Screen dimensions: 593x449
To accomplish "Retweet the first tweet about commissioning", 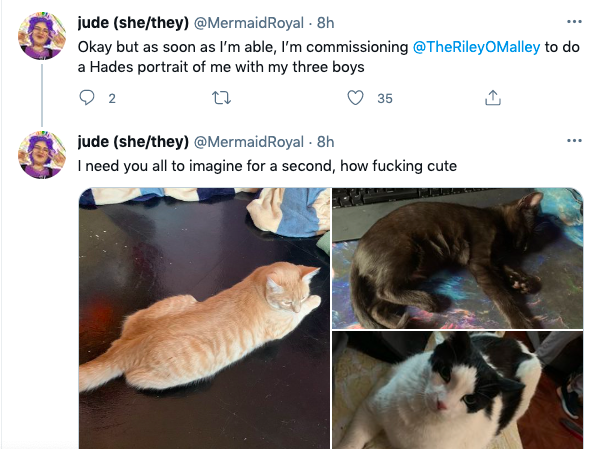I will coord(221,98).
